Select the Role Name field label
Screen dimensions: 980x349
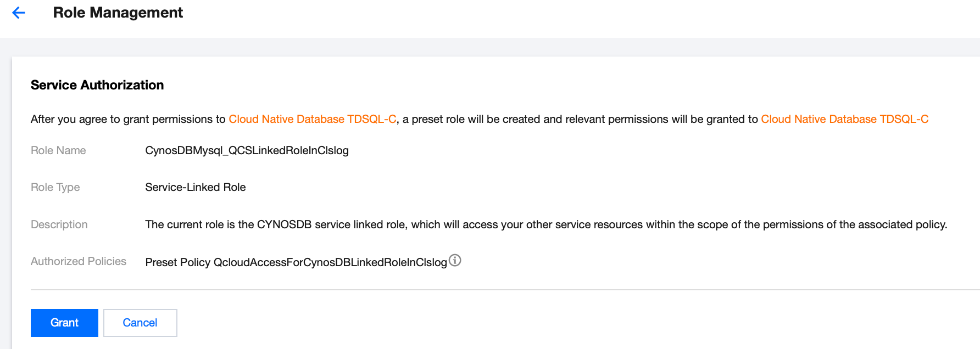point(58,150)
